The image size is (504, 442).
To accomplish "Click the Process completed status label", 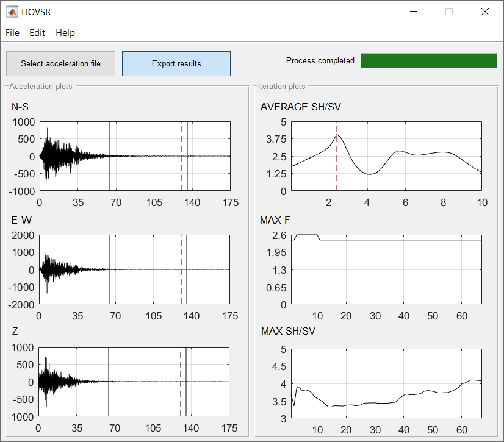I will pyautogui.click(x=320, y=61).
